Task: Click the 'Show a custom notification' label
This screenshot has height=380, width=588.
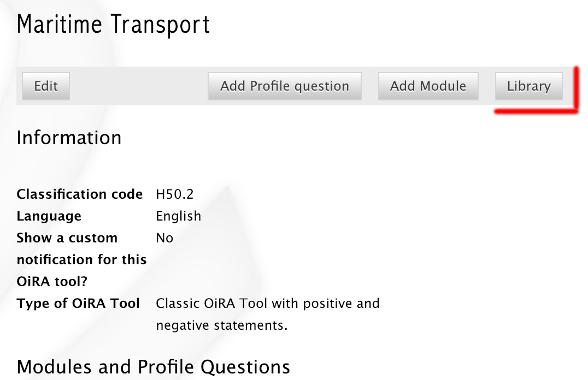Action: point(67,238)
